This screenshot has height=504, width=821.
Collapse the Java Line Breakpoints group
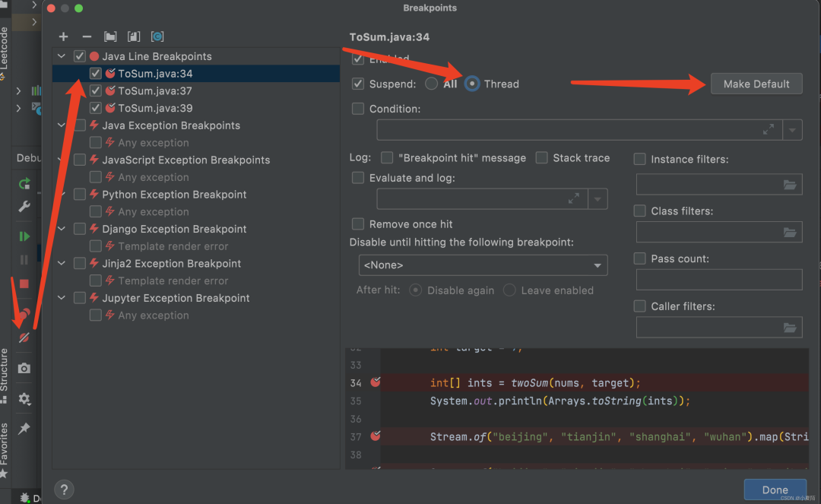pyautogui.click(x=62, y=56)
